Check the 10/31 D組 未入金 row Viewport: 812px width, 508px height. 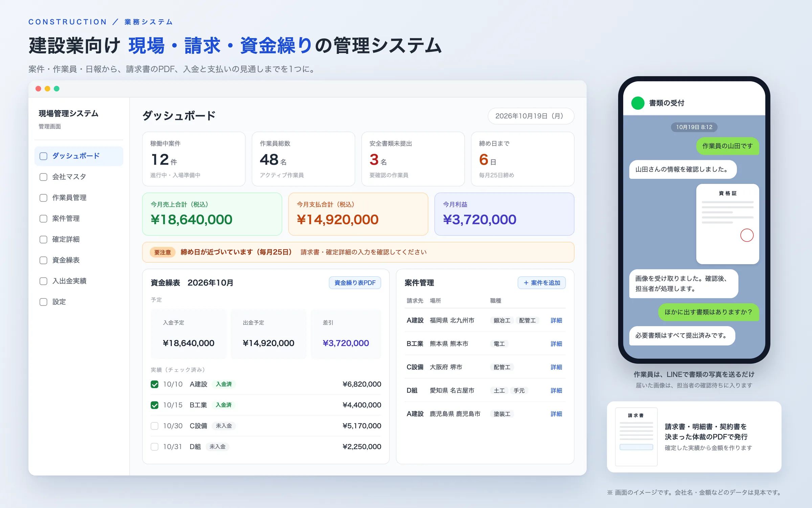coord(155,447)
